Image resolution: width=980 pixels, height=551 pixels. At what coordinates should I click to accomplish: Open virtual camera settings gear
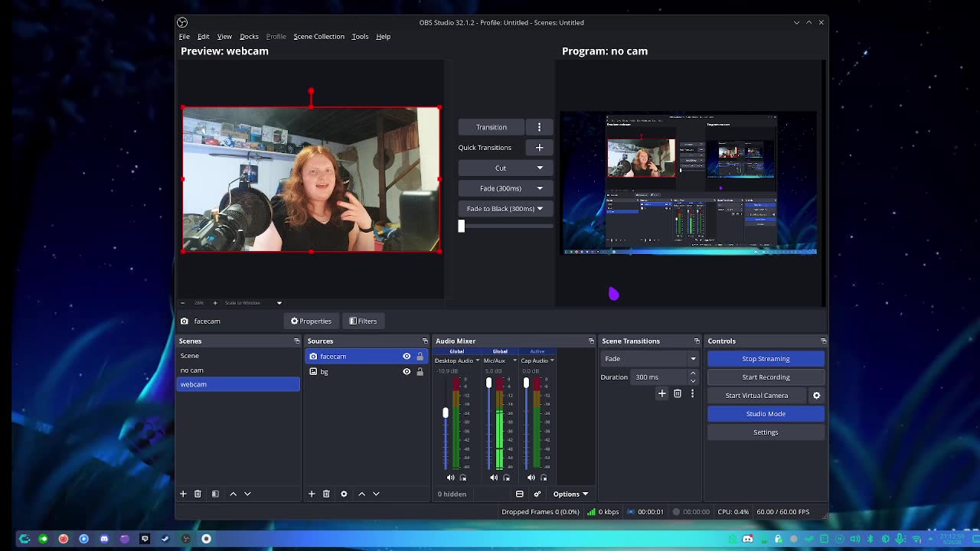[x=816, y=396]
